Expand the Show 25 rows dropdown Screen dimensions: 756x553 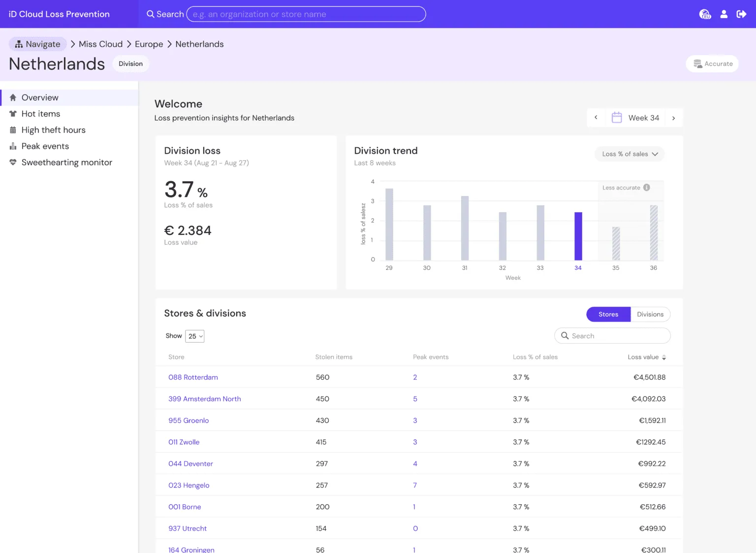pos(195,336)
